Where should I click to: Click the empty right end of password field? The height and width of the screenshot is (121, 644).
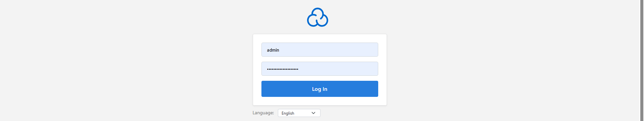pos(362,69)
